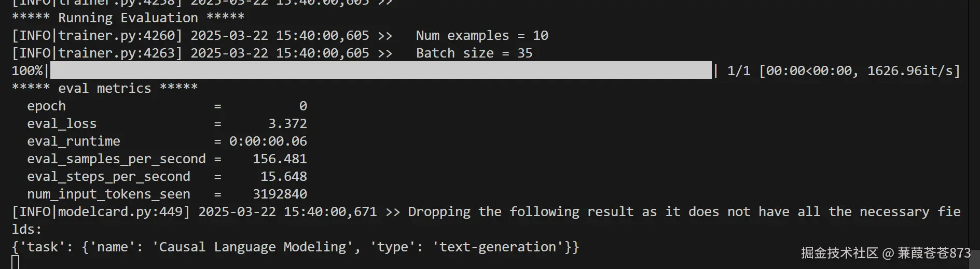Click the eval_steps_per_second value 15.648
This screenshot has height=269, width=980.
pyautogui.click(x=283, y=177)
